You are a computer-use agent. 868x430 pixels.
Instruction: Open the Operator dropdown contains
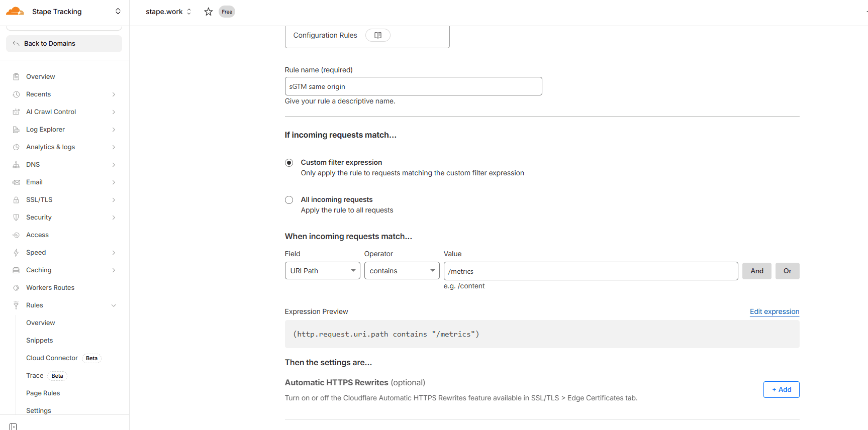click(x=402, y=271)
